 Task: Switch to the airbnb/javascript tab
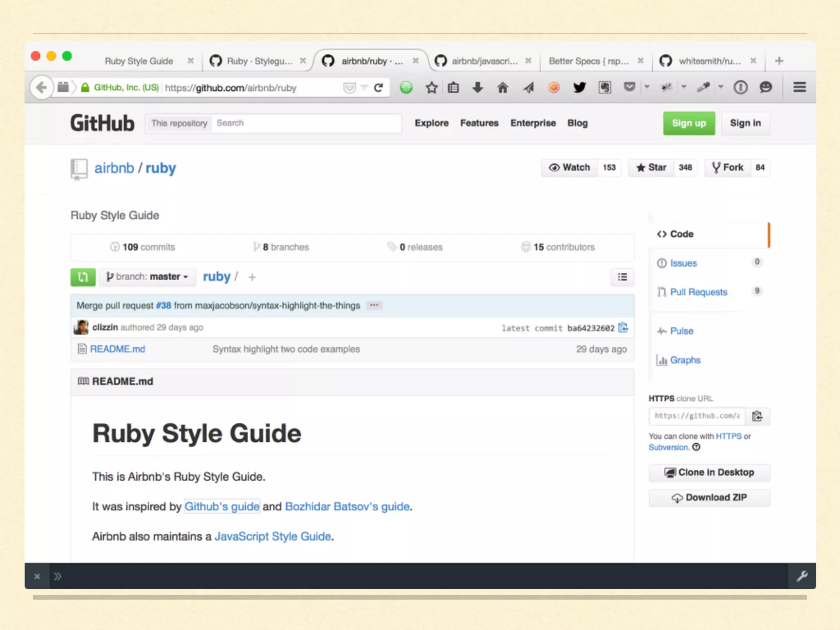[x=484, y=61]
